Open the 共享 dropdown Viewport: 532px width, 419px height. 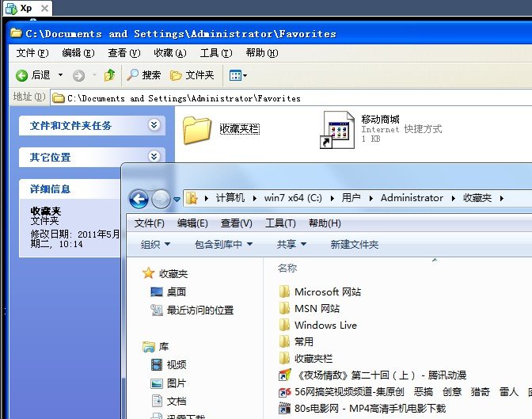[x=291, y=244]
